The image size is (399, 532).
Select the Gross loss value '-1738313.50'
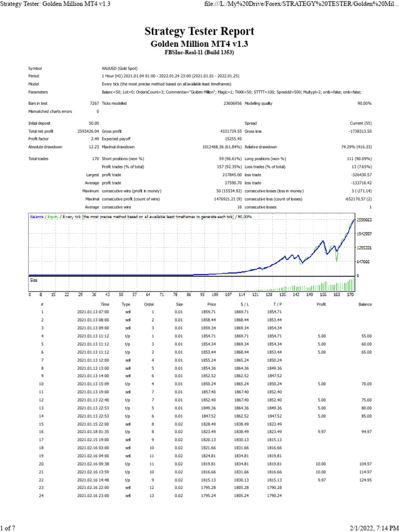click(361, 131)
